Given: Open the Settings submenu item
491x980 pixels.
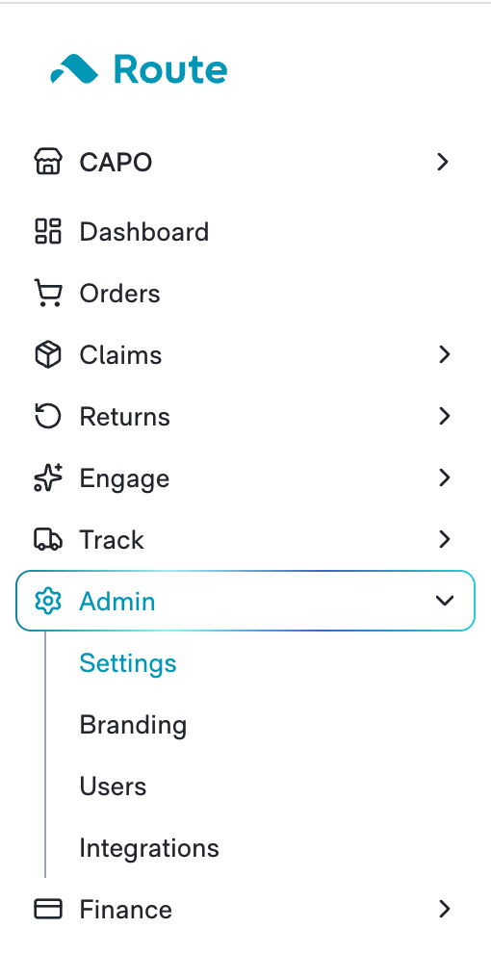Looking at the screenshot, I should (x=128, y=663).
